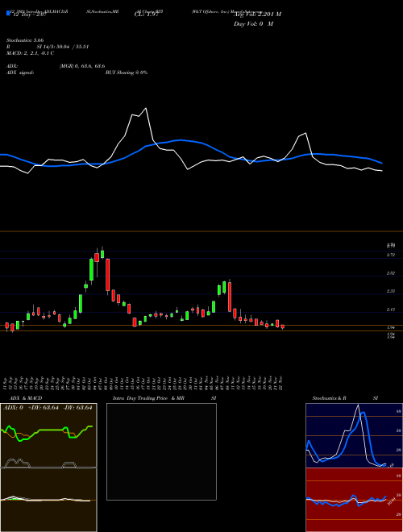This screenshot has width=403, height=532.
Task: Click the 'ADX signal:' label
Action: coord(20,73)
